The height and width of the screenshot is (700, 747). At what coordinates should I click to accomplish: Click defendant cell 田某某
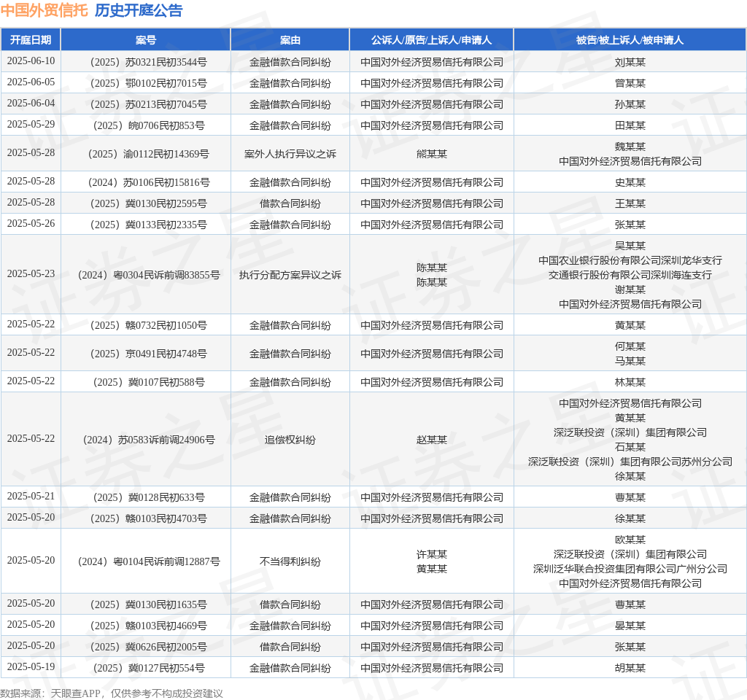coord(630,125)
